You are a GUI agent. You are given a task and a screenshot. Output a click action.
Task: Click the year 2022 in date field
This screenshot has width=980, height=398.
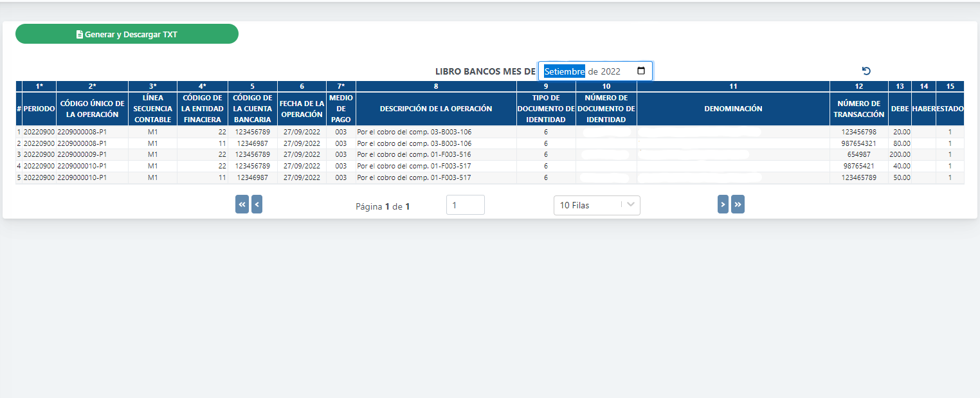click(x=610, y=71)
